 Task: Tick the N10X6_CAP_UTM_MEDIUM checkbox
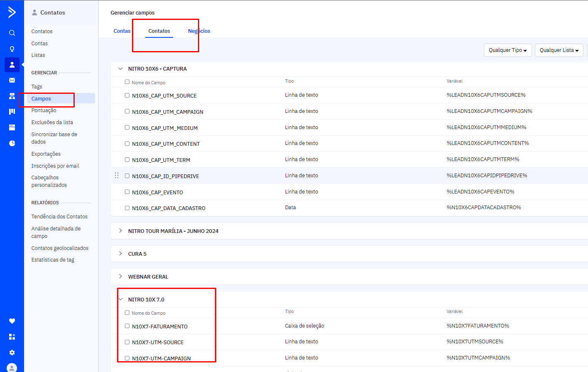coord(127,127)
